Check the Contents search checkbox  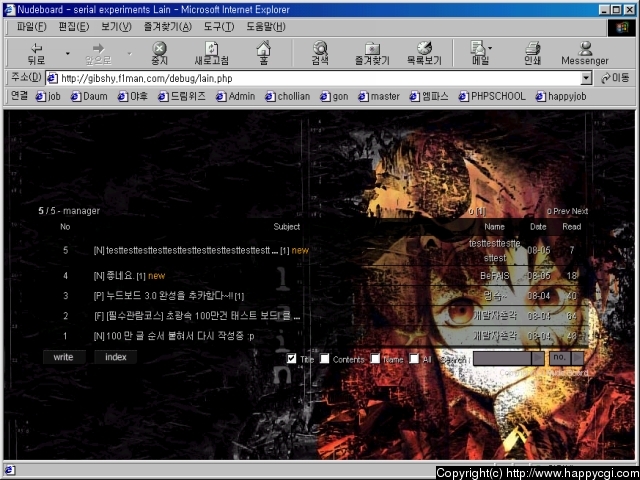pos(324,358)
